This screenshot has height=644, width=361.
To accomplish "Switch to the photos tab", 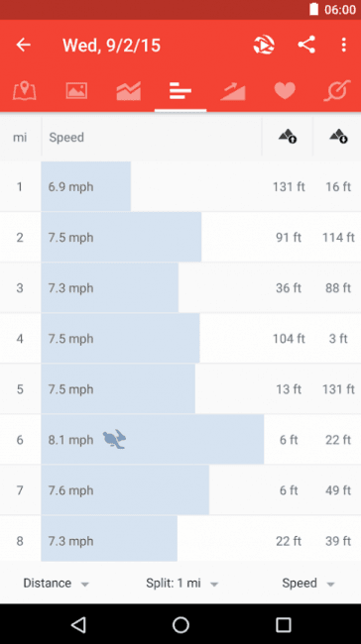I will click(x=76, y=91).
